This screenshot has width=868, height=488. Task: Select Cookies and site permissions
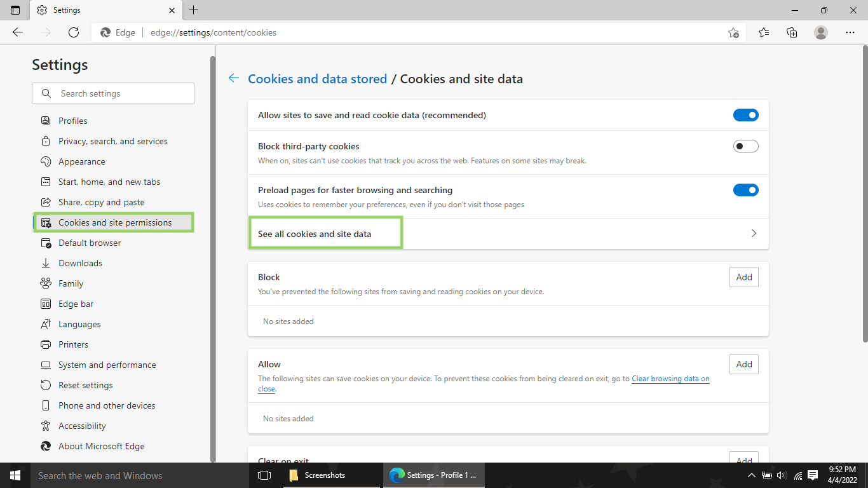tap(113, 222)
